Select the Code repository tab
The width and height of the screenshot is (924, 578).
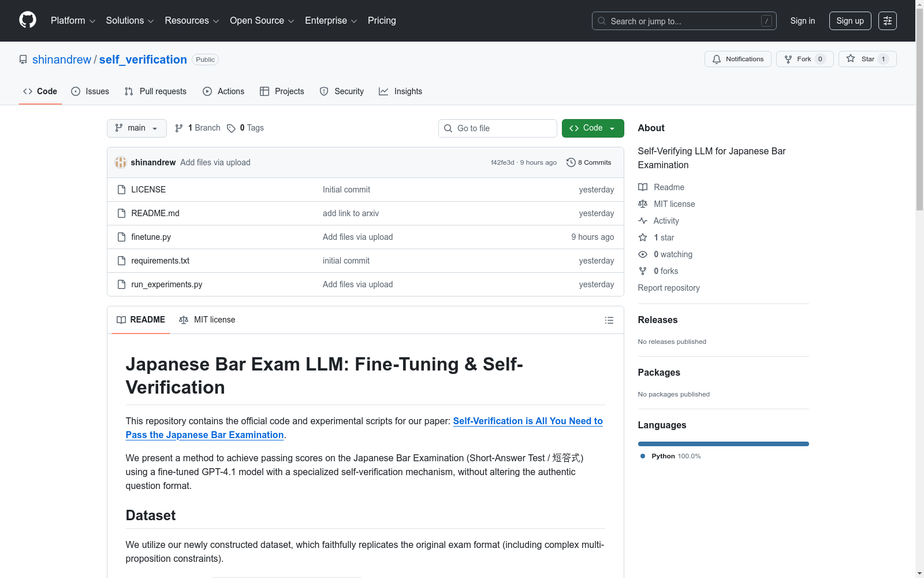(40, 91)
